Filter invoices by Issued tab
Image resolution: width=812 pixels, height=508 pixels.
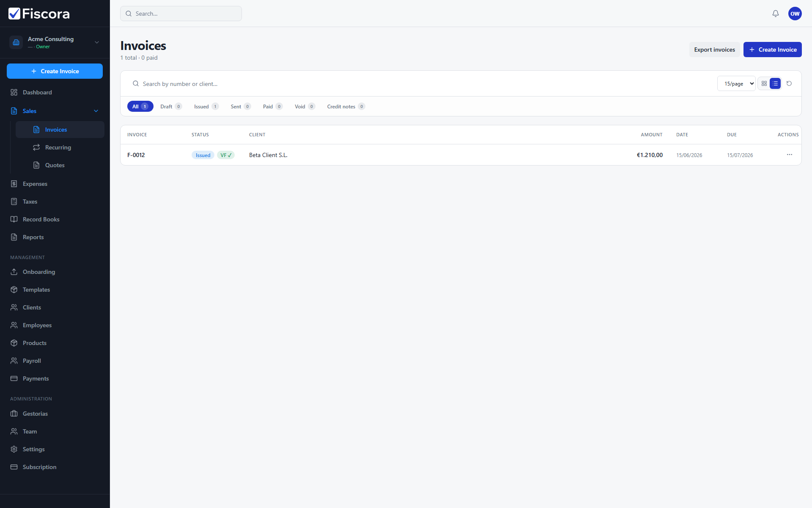coord(206,106)
